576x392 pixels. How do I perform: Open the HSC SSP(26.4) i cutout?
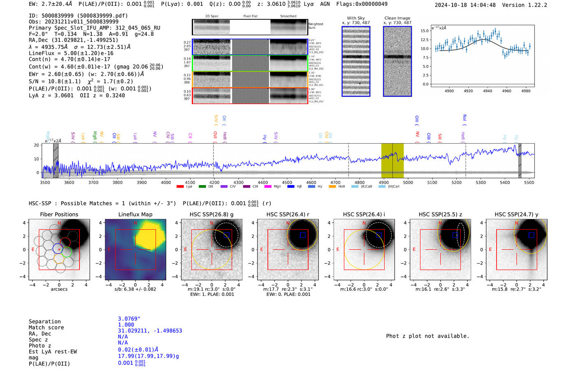pos(364,249)
